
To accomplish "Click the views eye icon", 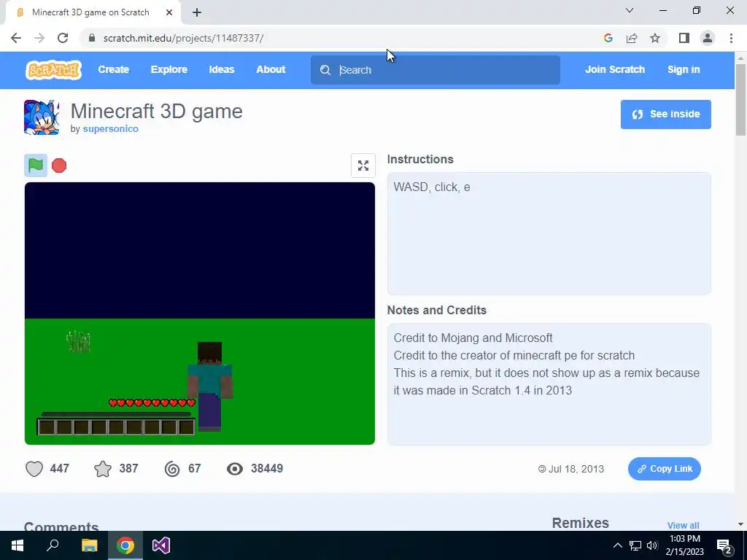I will (x=234, y=469).
